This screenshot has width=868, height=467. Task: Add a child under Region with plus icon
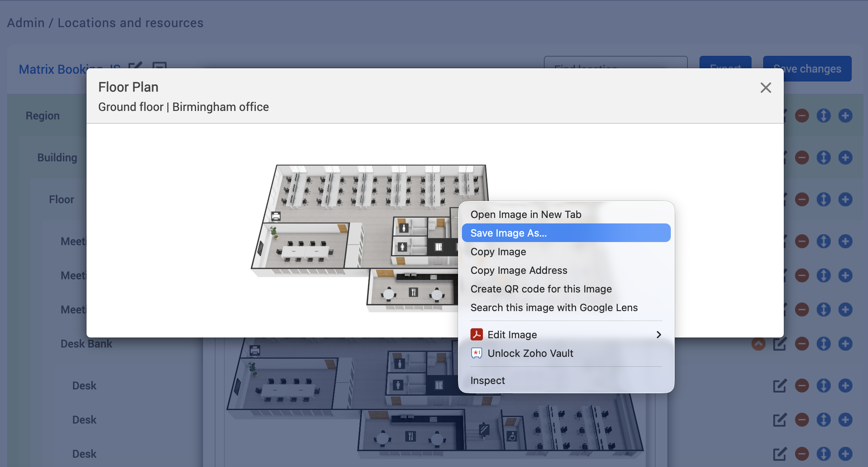pyautogui.click(x=845, y=116)
